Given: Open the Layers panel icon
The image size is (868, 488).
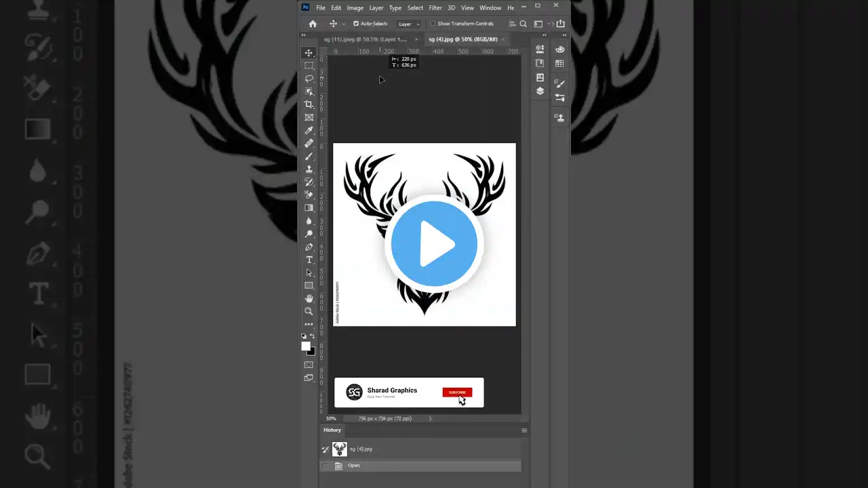Looking at the screenshot, I should [540, 91].
